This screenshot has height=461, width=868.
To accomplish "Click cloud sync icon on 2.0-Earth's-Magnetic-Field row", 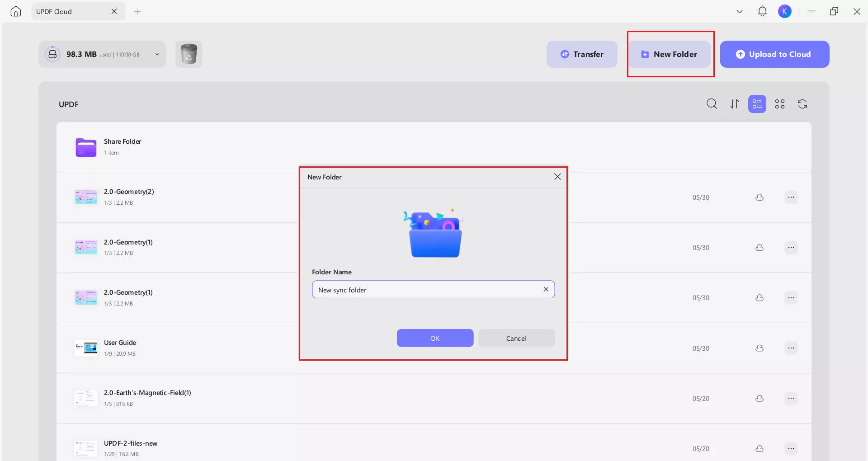I will click(x=759, y=398).
